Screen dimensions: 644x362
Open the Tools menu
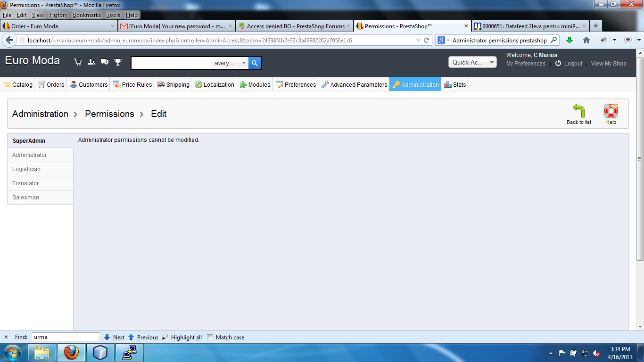click(113, 15)
